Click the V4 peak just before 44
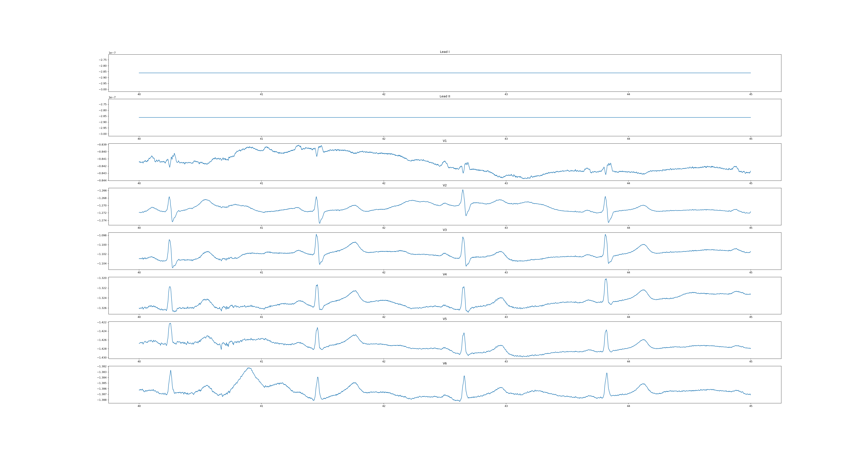 point(606,279)
